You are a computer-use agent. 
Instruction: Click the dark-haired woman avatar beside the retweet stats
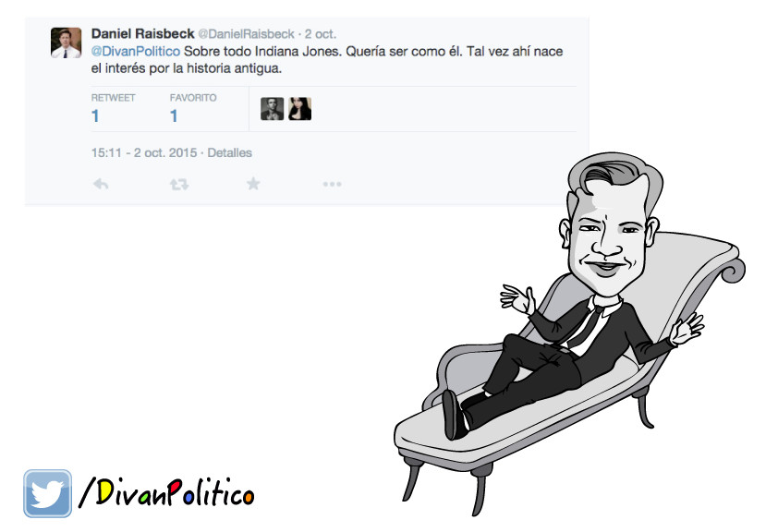(x=299, y=109)
